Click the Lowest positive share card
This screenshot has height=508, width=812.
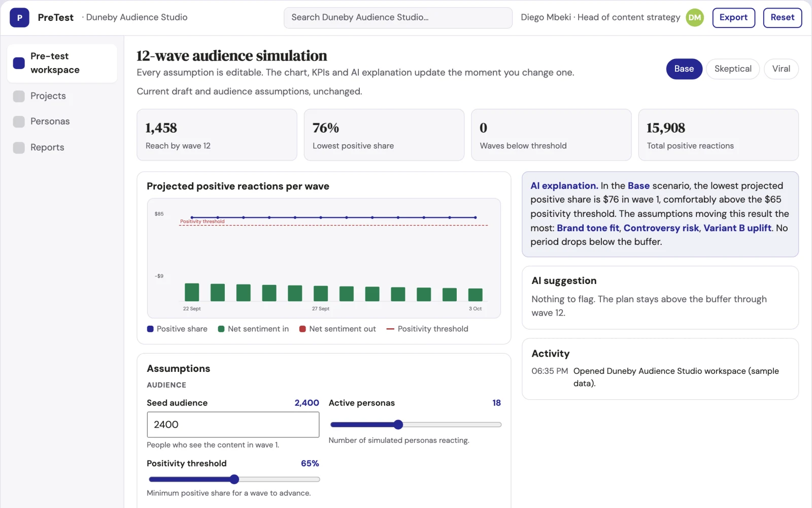384,135
